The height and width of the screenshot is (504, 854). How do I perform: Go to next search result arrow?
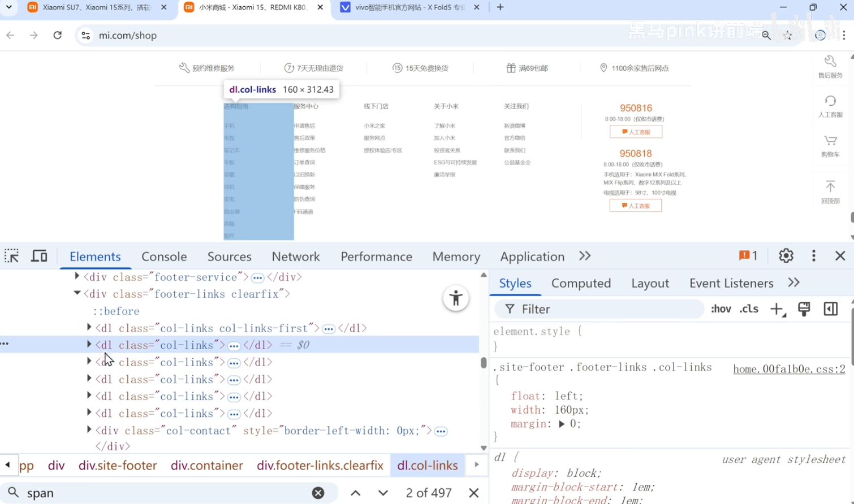pyautogui.click(x=383, y=493)
